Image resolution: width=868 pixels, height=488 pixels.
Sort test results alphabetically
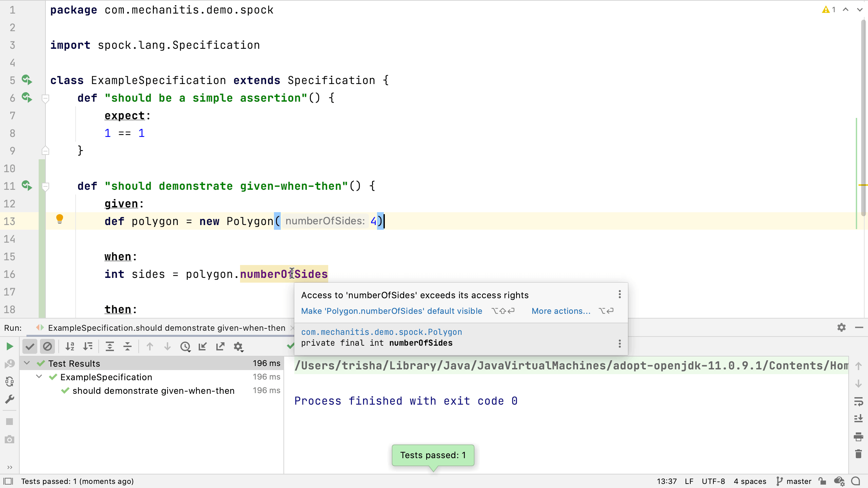pos(70,346)
